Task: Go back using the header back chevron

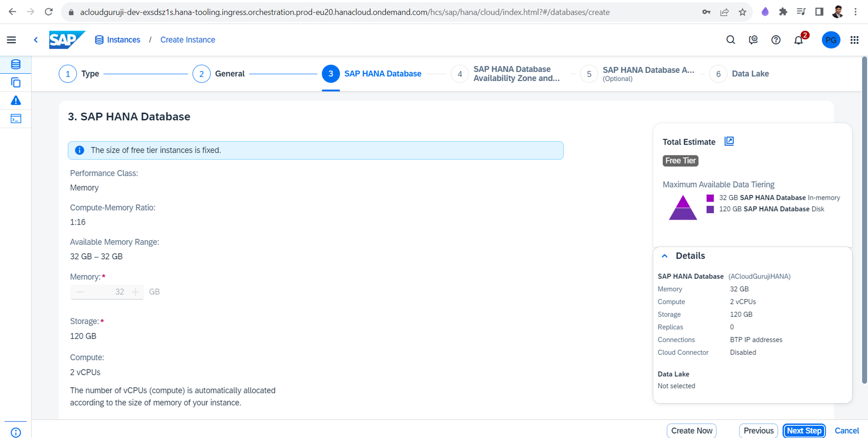Action: click(x=36, y=40)
